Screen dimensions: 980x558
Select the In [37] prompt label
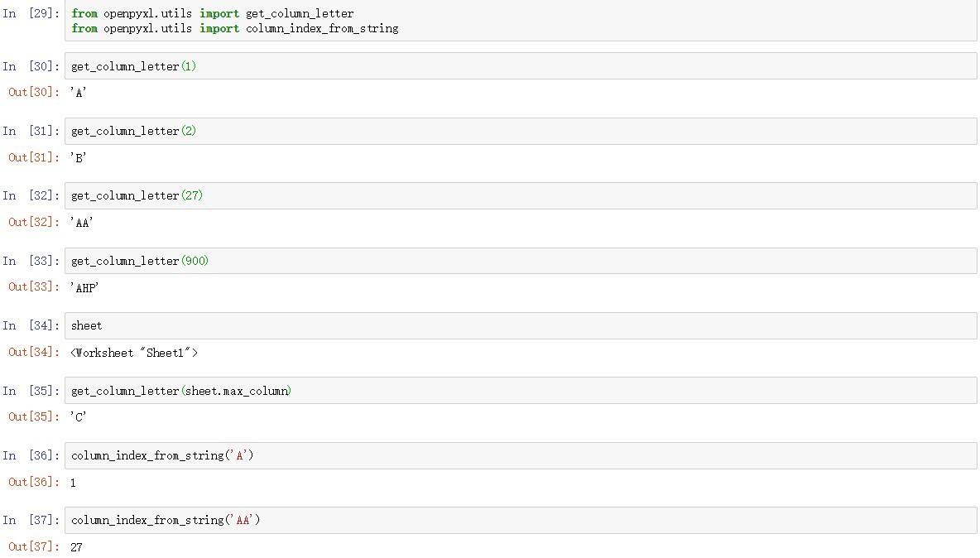(x=31, y=521)
